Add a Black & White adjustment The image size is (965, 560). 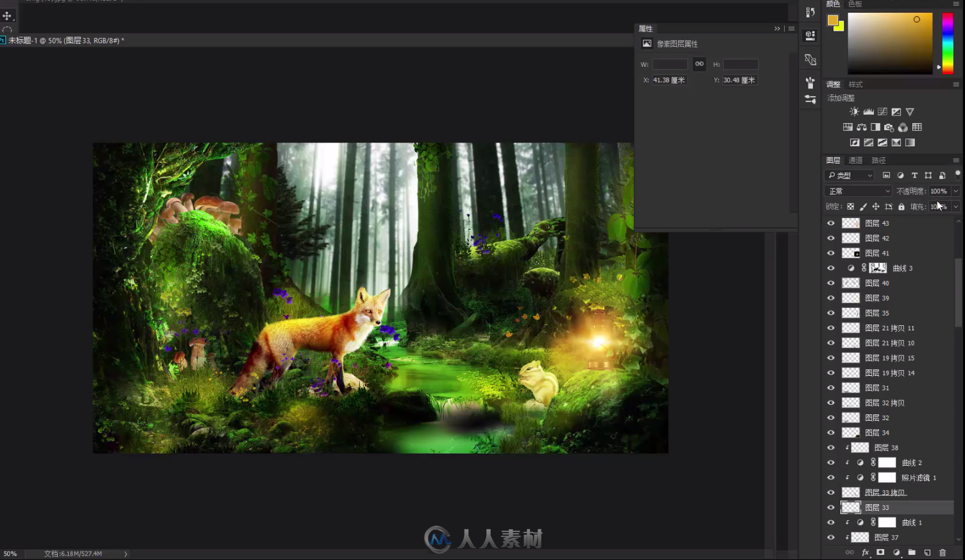click(x=875, y=127)
